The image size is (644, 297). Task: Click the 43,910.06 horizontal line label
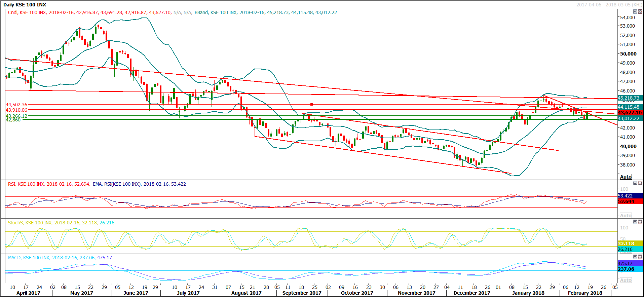pos(16,110)
